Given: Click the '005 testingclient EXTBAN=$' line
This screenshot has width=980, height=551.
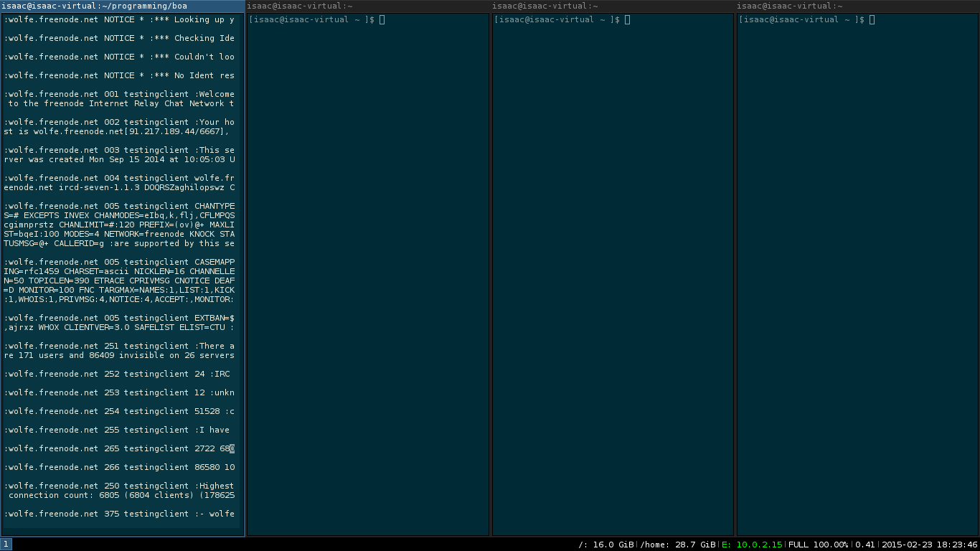Looking at the screenshot, I should [119, 318].
